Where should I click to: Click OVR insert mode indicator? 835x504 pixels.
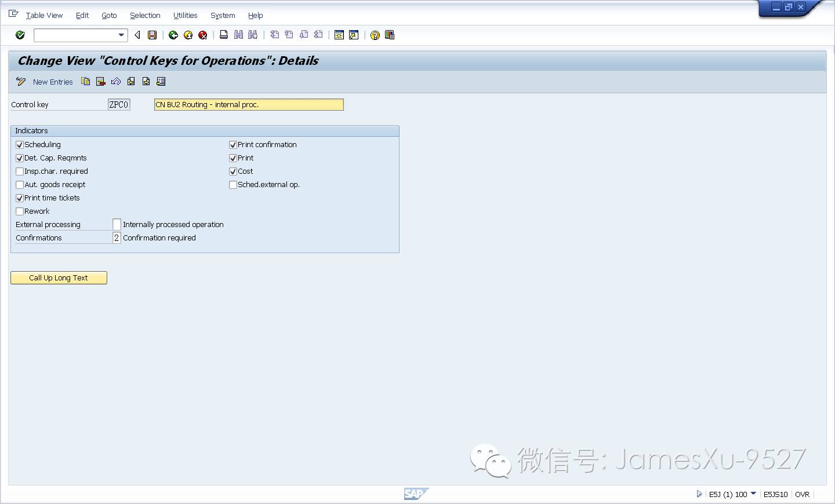point(803,494)
